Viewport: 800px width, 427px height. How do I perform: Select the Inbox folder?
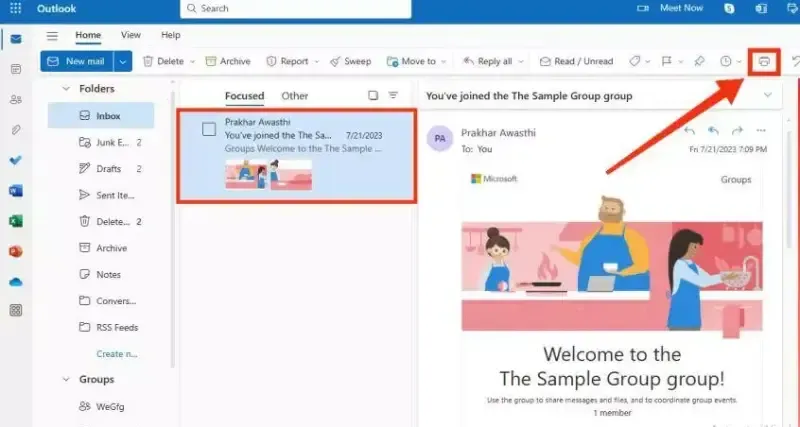click(101, 115)
